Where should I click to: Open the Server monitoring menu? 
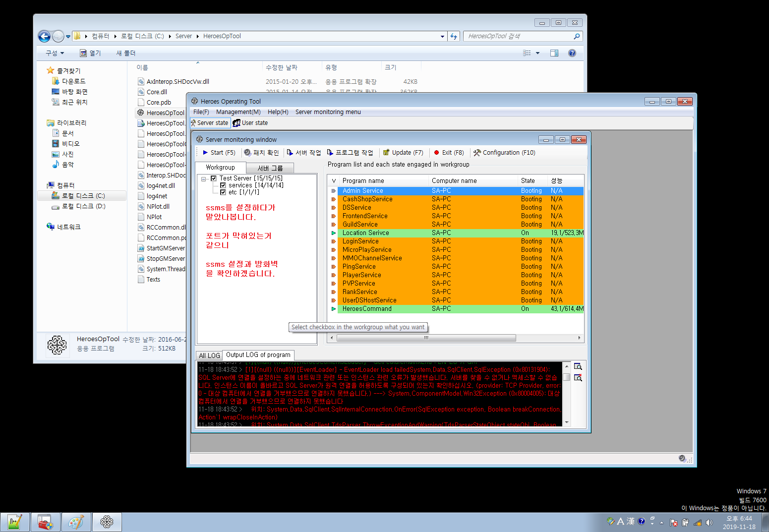click(x=328, y=112)
